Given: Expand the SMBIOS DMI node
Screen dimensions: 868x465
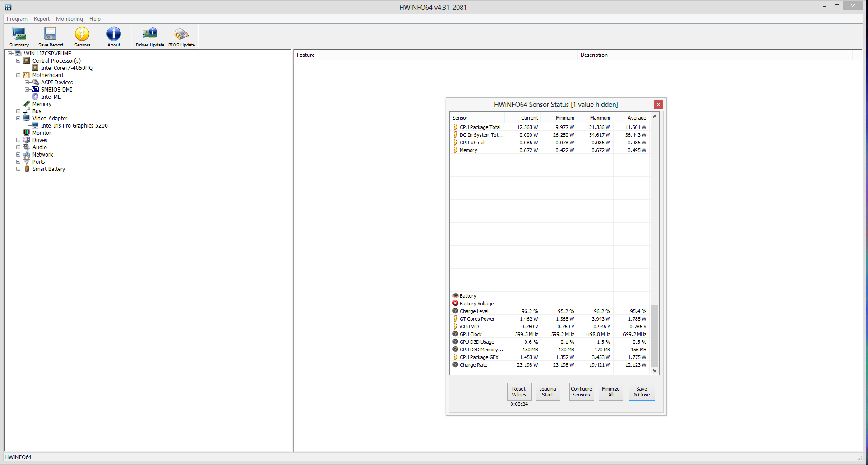Looking at the screenshot, I should point(27,90).
